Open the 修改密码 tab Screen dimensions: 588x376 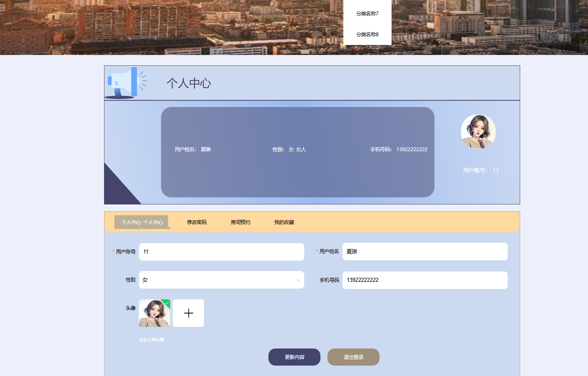196,222
